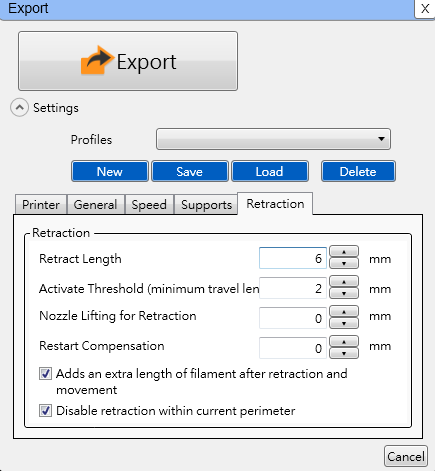435x471 pixels.
Task: Decrease Restart Compensation value
Action: pos(344,353)
